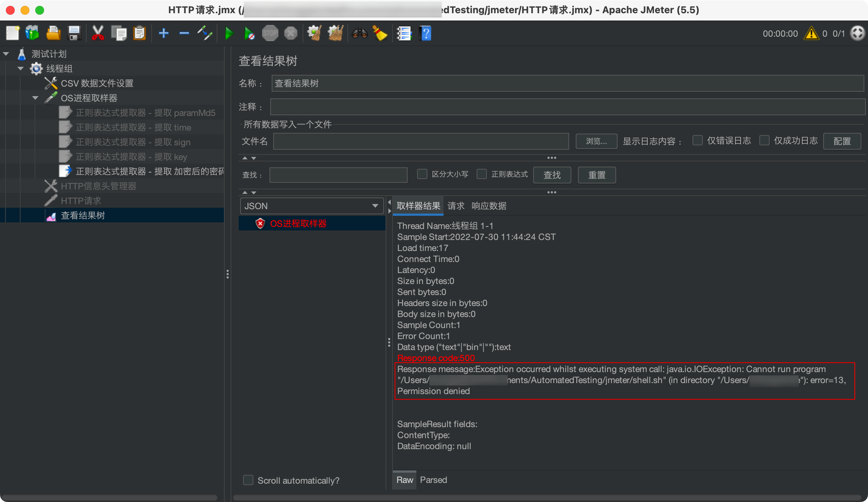Click the 查找 button
The height and width of the screenshot is (502, 868).
click(x=552, y=175)
